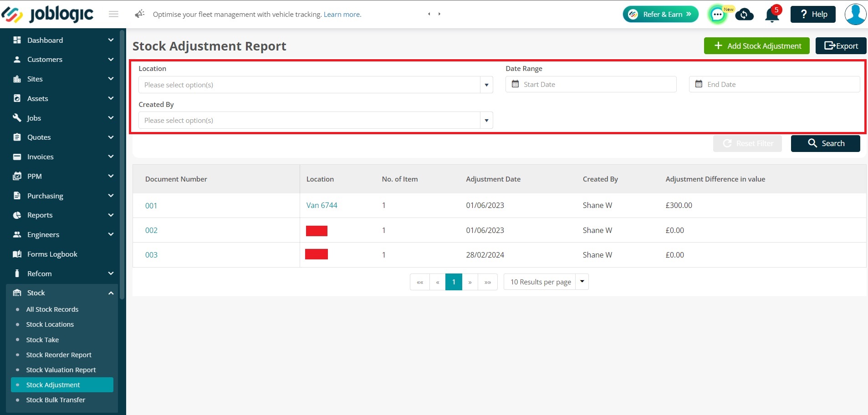Click the cloud sync icon
868x415 pixels.
(744, 15)
